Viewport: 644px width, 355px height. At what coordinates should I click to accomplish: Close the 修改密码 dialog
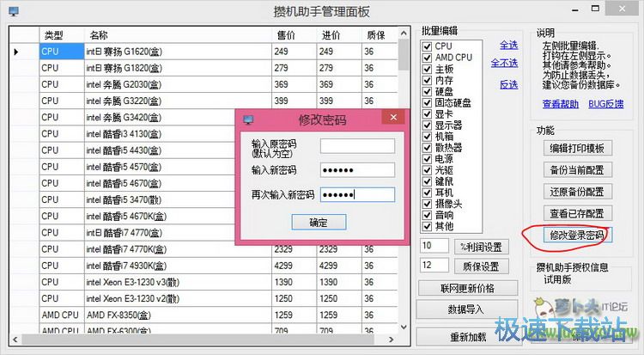(x=393, y=117)
